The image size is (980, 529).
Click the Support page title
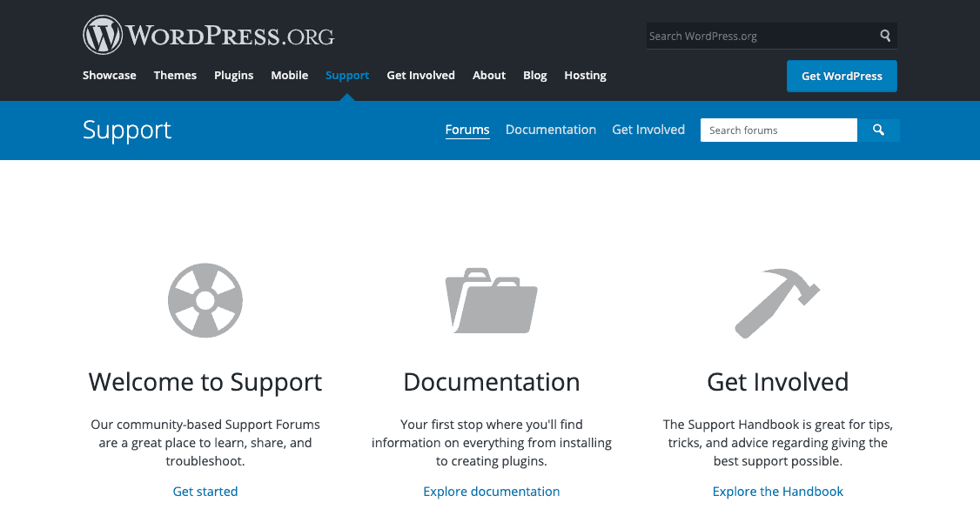click(x=127, y=130)
